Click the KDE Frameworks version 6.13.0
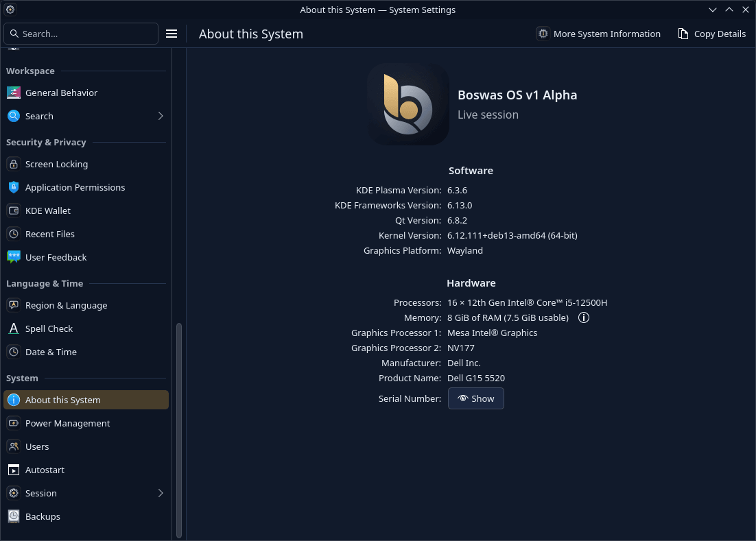This screenshot has height=541, width=756. point(460,205)
